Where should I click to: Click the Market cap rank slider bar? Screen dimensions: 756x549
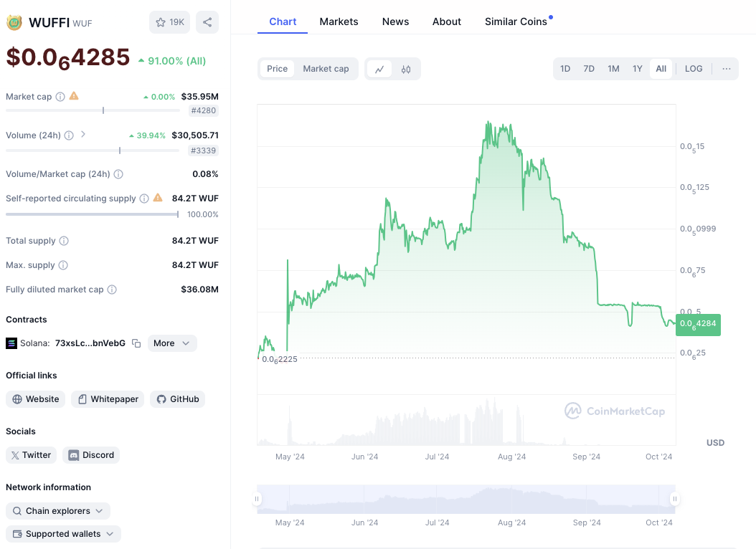coord(93,111)
